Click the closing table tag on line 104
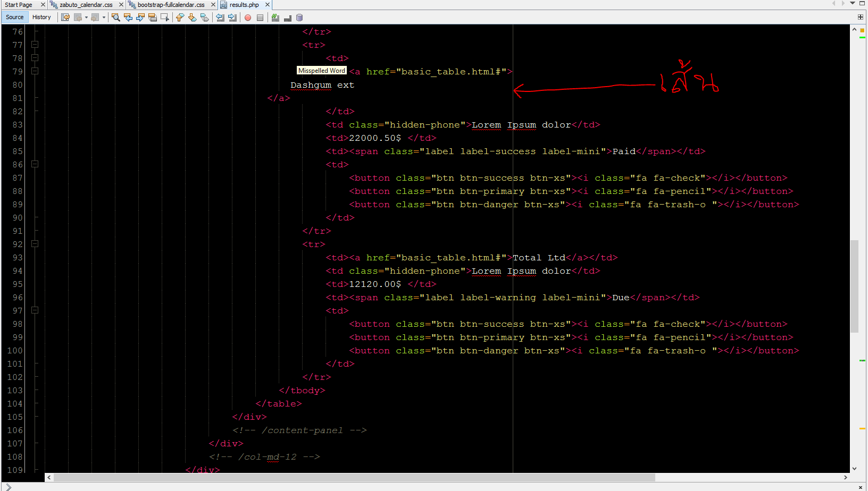 click(x=278, y=404)
